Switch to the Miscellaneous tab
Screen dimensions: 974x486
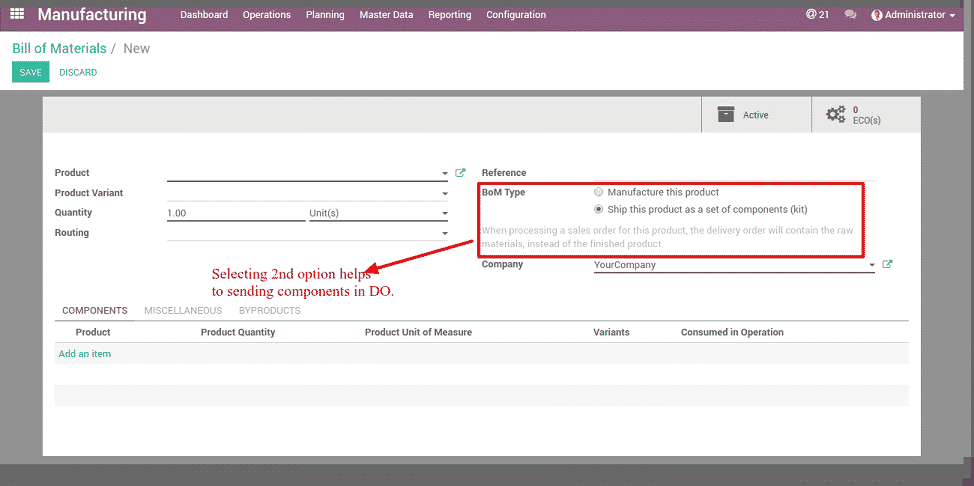click(182, 311)
